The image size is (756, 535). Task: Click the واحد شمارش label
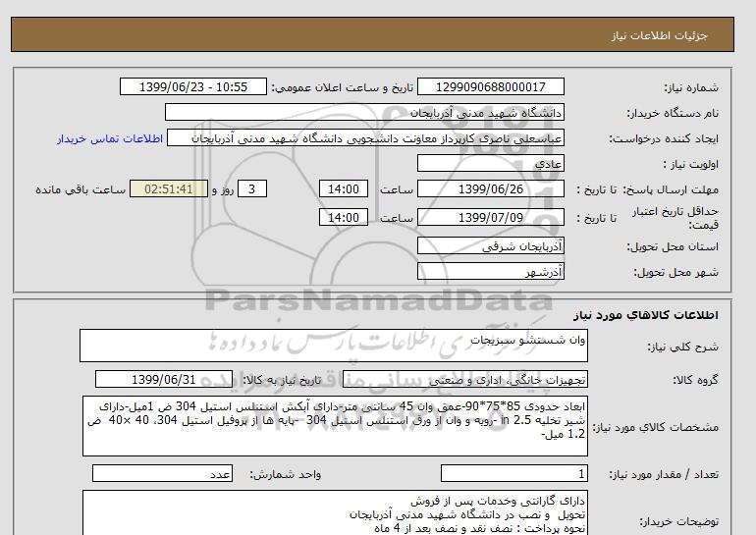285,475
